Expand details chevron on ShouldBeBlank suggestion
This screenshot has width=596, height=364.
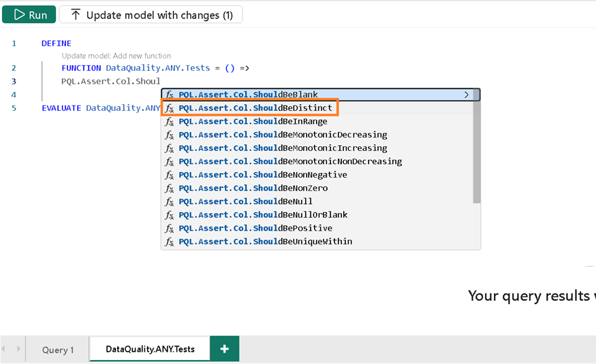click(x=467, y=95)
